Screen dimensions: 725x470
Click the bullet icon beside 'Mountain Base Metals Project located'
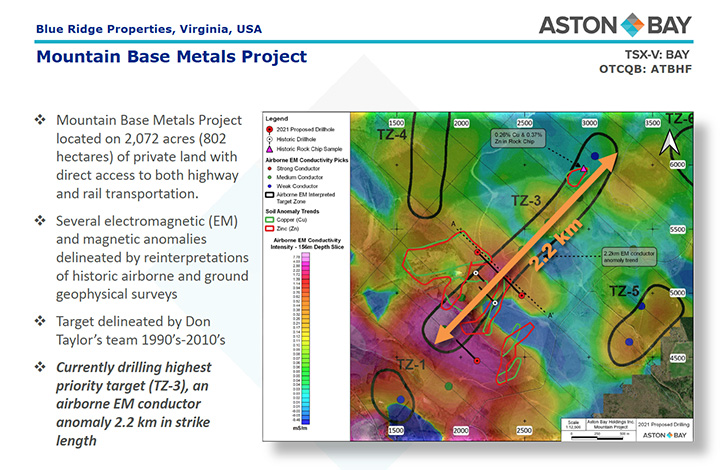tap(40, 120)
